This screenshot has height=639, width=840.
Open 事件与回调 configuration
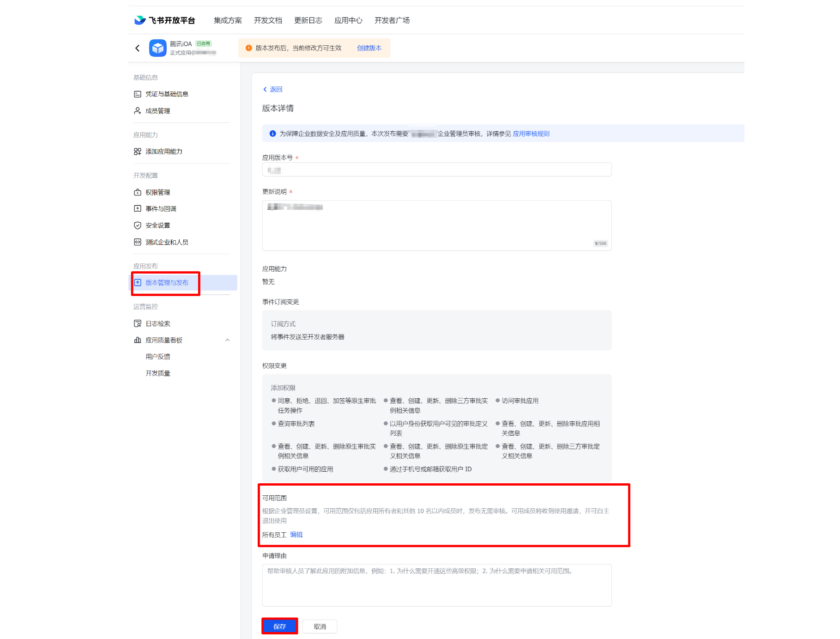[161, 209]
